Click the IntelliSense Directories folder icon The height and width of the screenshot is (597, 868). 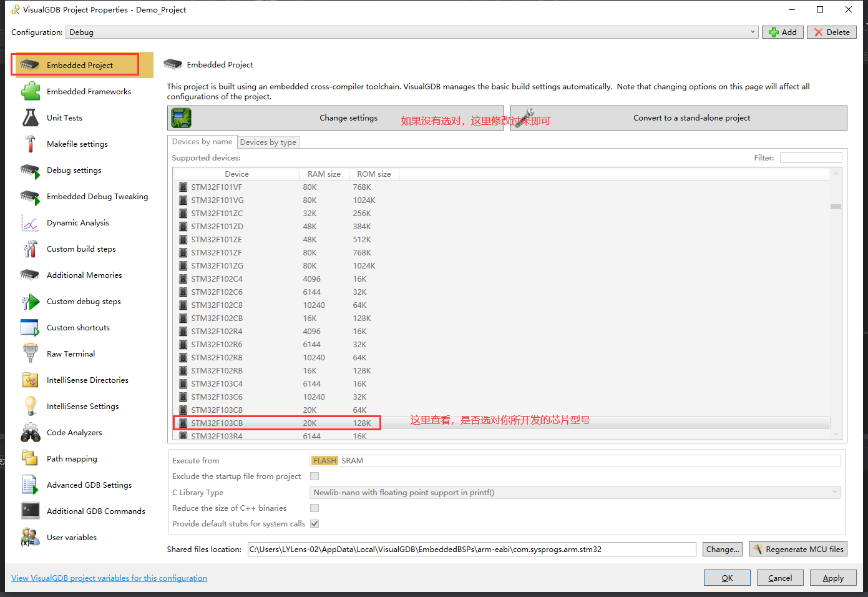tap(30, 380)
